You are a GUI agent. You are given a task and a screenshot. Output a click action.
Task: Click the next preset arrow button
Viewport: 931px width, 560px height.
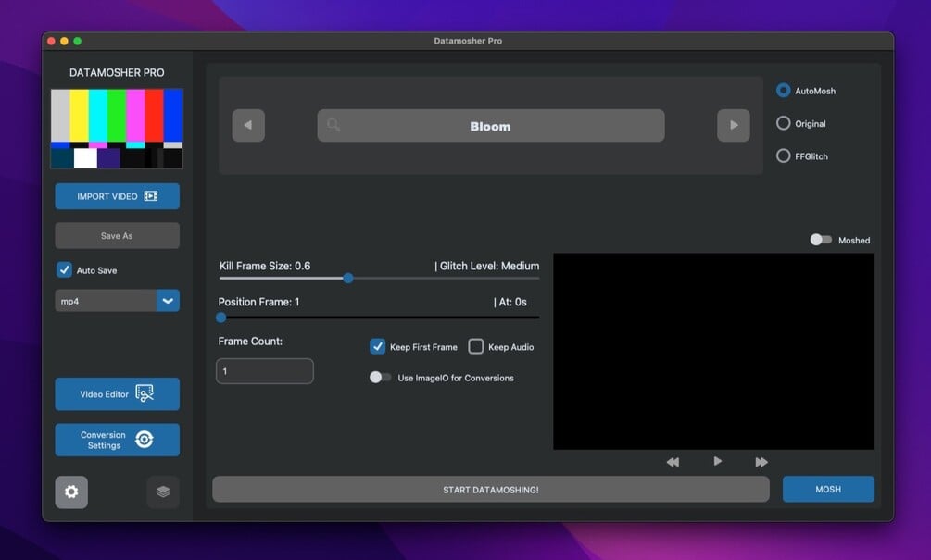point(734,125)
